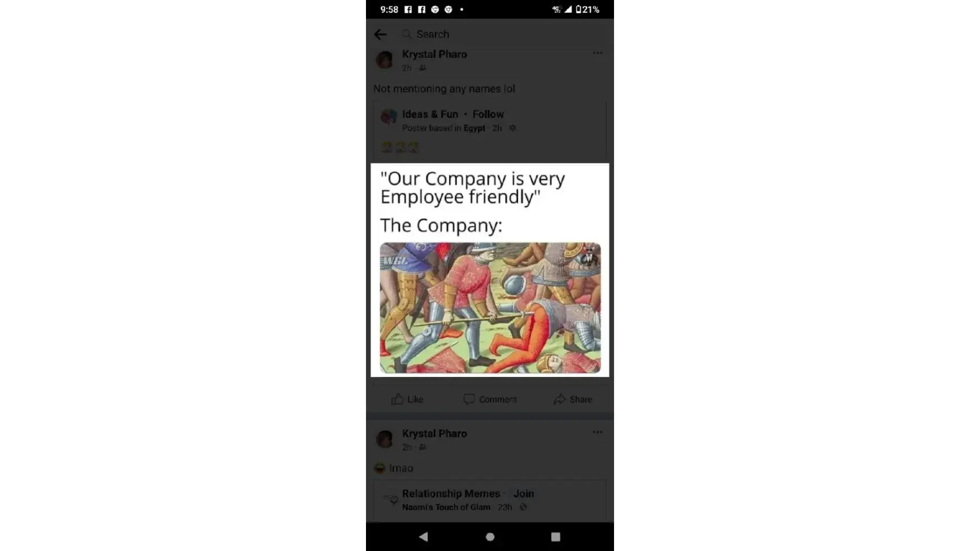The image size is (980, 551).
Task: Tap Android back navigation triangle
Action: [423, 537]
